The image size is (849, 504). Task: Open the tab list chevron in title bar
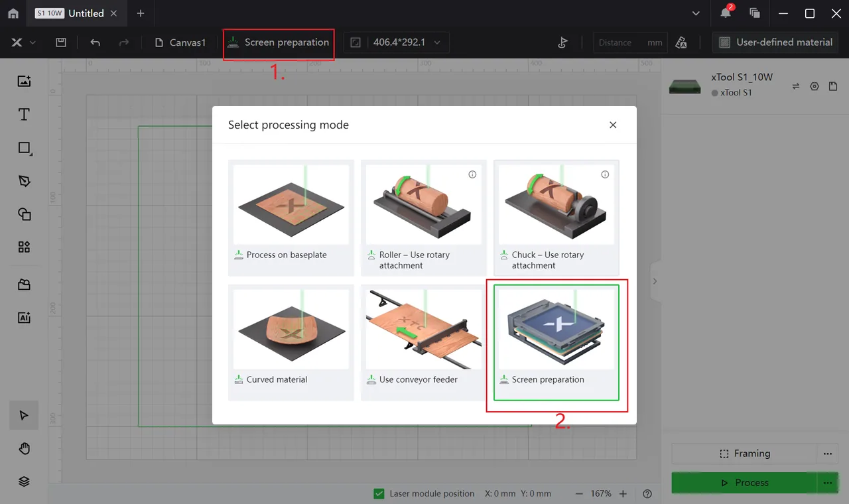[x=696, y=13]
